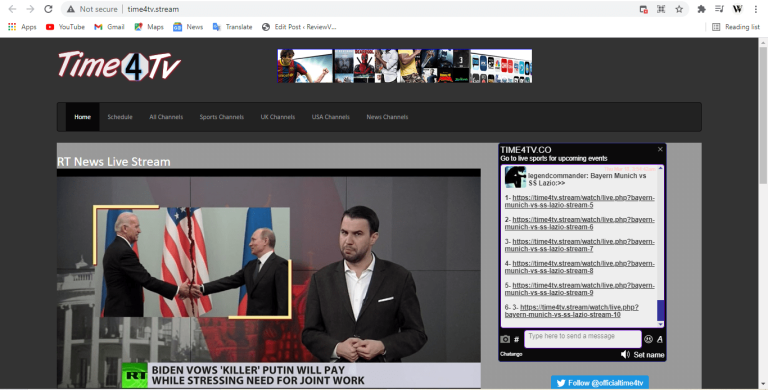Click the address bar URL time4tv.stream
The image size is (768, 390).
[x=153, y=9]
